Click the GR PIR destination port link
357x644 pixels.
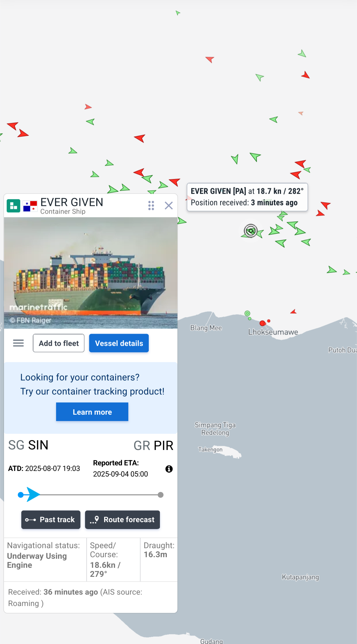[153, 445]
